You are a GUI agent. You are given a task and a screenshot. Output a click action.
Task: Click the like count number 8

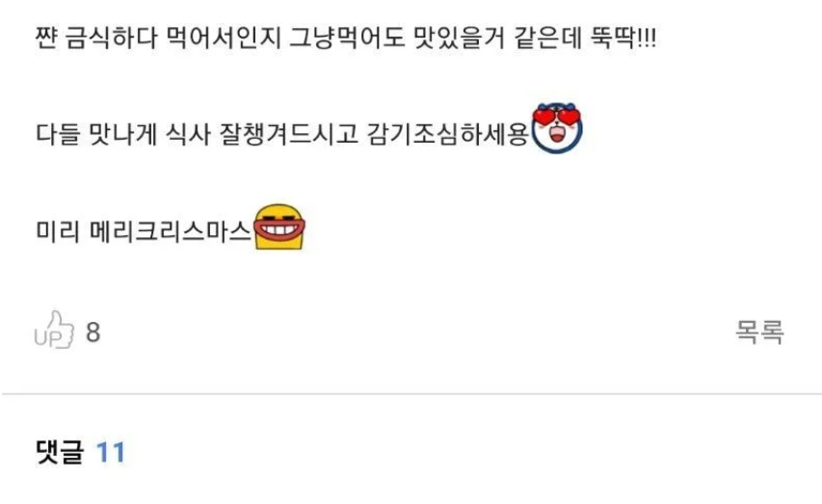93,332
